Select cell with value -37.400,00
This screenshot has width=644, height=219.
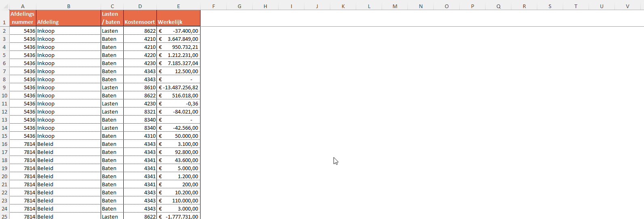pos(178,31)
